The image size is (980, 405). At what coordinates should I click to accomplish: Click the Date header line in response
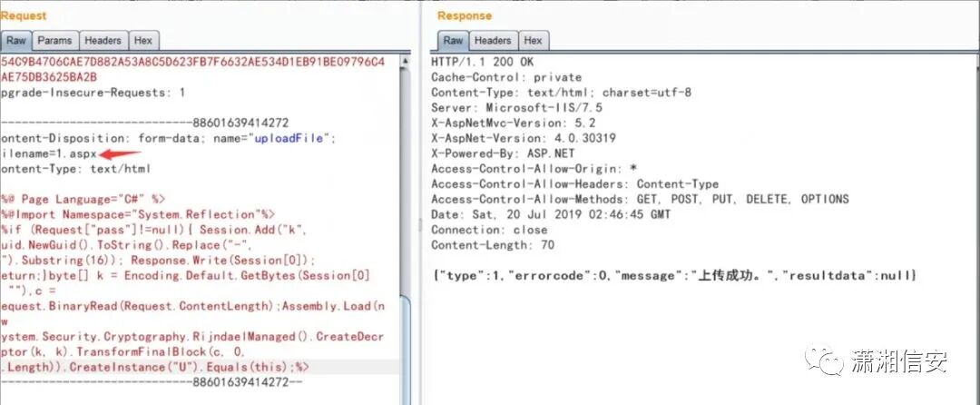(x=551, y=214)
